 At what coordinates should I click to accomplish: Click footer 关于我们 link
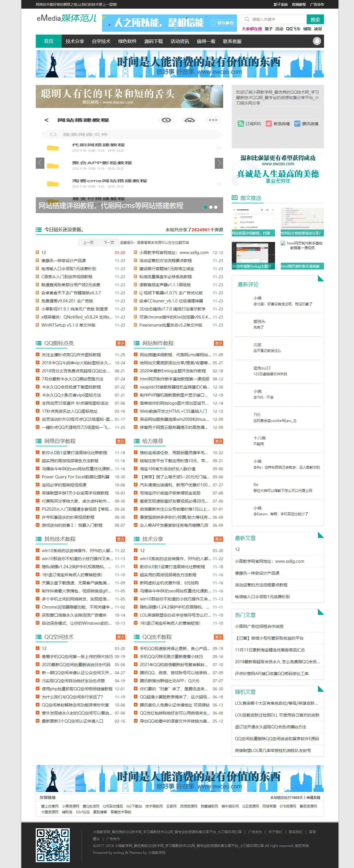point(275,832)
